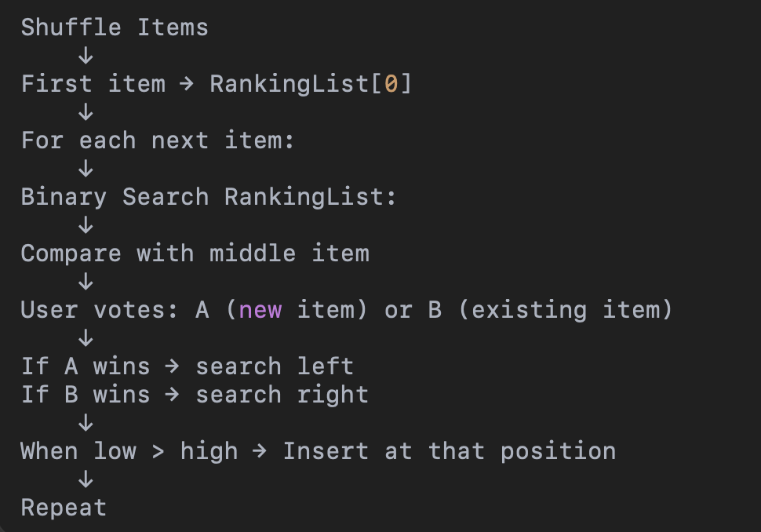Click the right arrow in "If A wins" line
The image size is (761, 532).
[173, 366]
